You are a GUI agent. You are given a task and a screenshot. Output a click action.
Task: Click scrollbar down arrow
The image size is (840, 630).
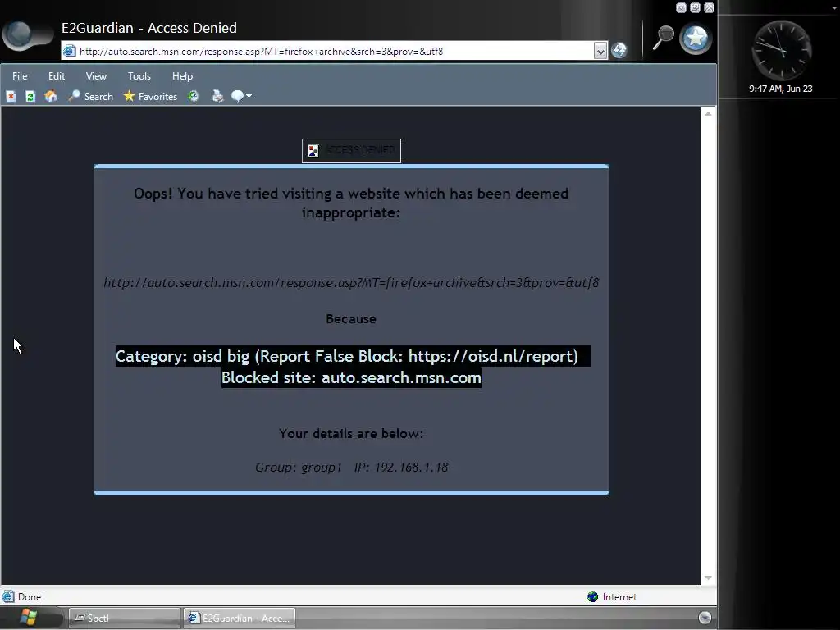click(x=708, y=577)
